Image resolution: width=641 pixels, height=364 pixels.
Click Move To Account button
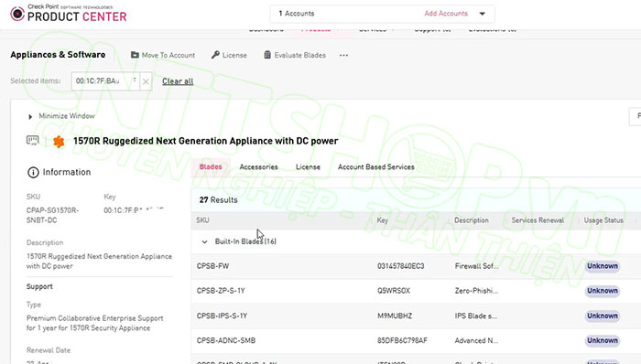(163, 55)
